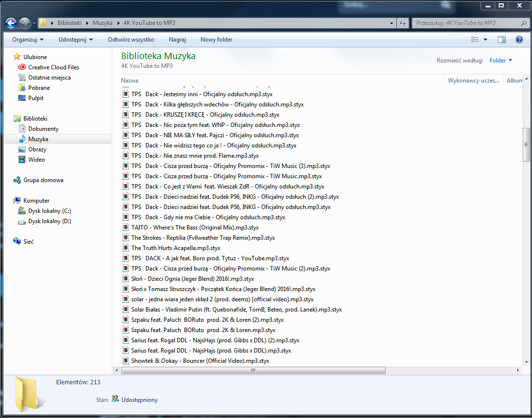Click the horizontal scrollbar left arrow
Screen dimensions: 532x418
(x=117, y=370)
